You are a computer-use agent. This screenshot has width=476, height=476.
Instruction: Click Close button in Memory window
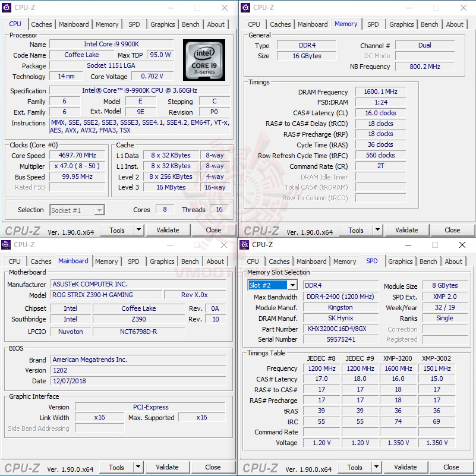click(452, 230)
